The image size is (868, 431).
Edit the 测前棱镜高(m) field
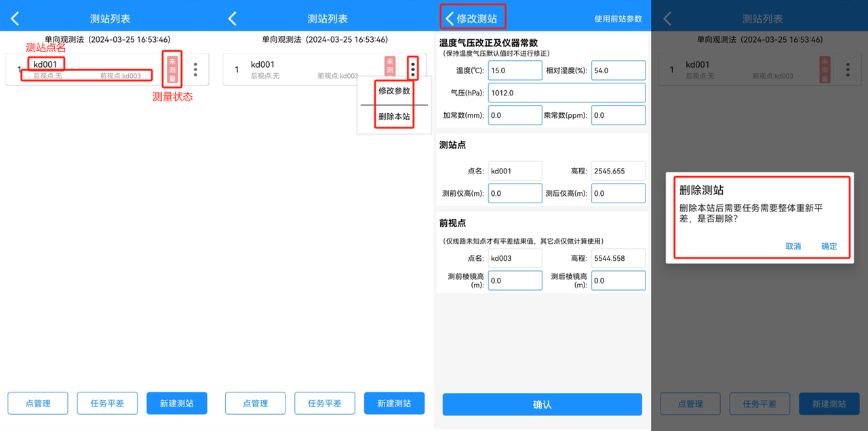(x=514, y=281)
